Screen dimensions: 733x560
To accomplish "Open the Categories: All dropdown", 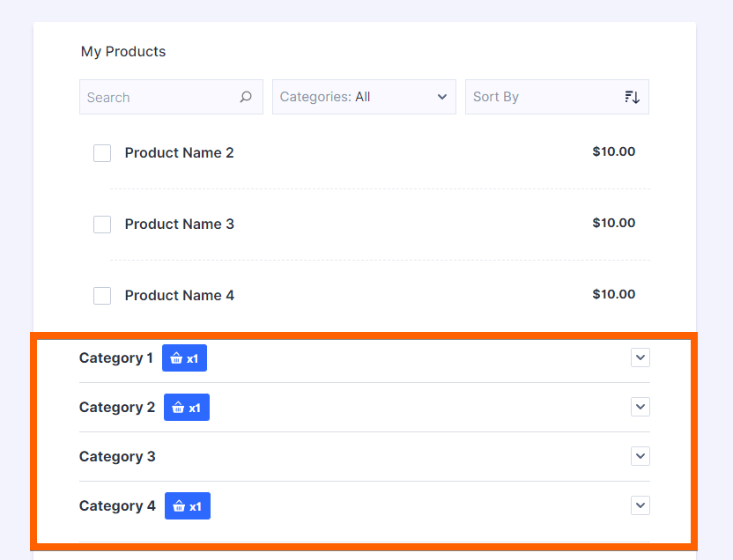I will point(364,97).
